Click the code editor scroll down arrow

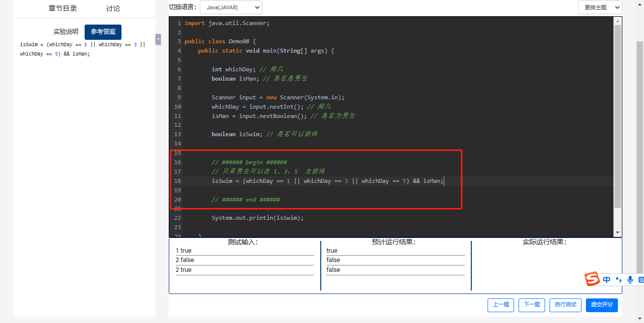pos(618,233)
